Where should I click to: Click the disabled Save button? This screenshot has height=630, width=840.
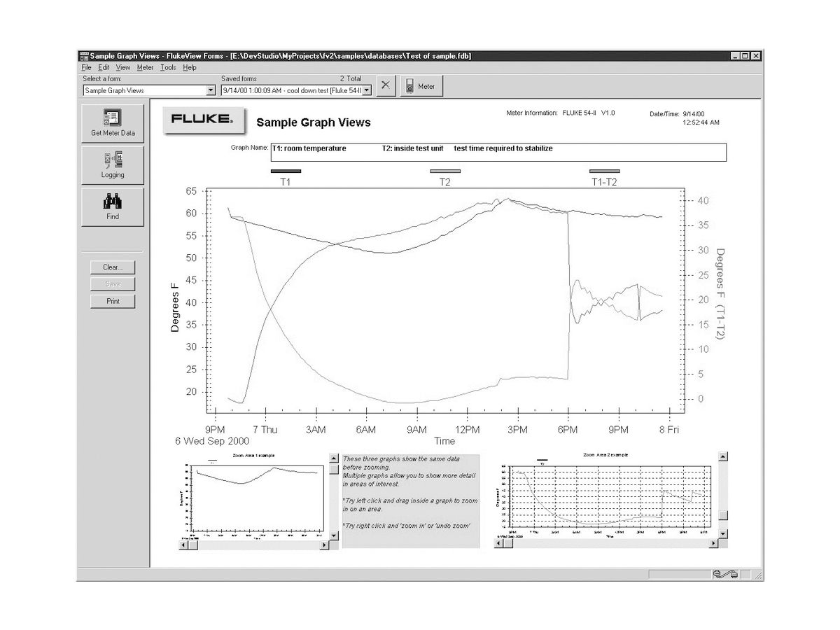(x=113, y=283)
